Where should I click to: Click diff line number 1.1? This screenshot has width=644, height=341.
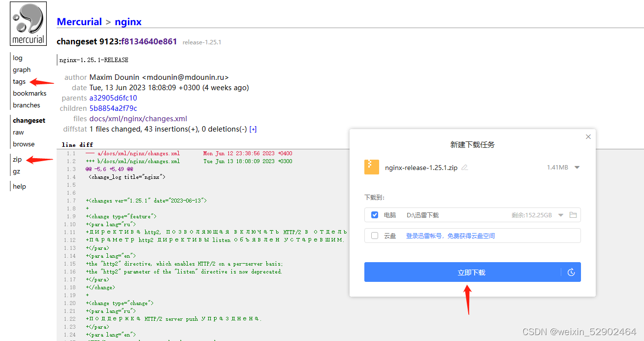click(71, 153)
